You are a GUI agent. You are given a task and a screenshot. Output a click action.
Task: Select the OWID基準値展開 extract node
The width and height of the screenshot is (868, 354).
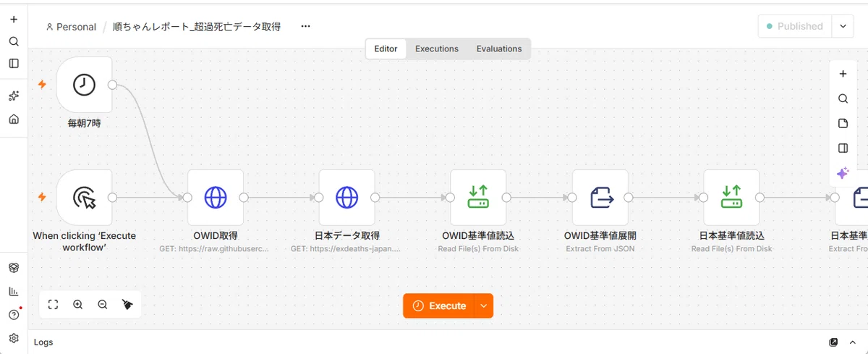coord(600,198)
